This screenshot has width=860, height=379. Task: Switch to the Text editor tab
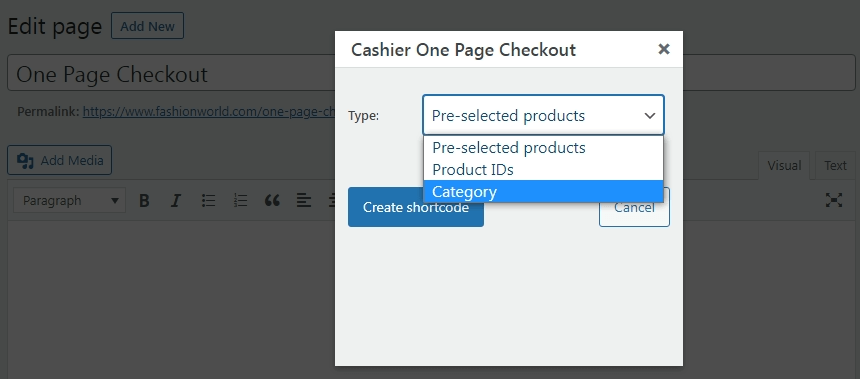pyautogui.click(x=835, y=166)
